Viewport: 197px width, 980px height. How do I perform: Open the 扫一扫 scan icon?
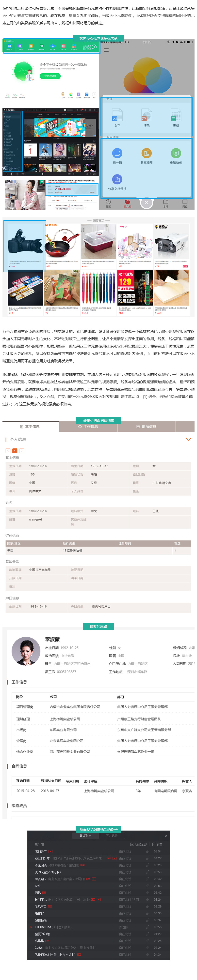pyautogui.click(x=117, y=153)
